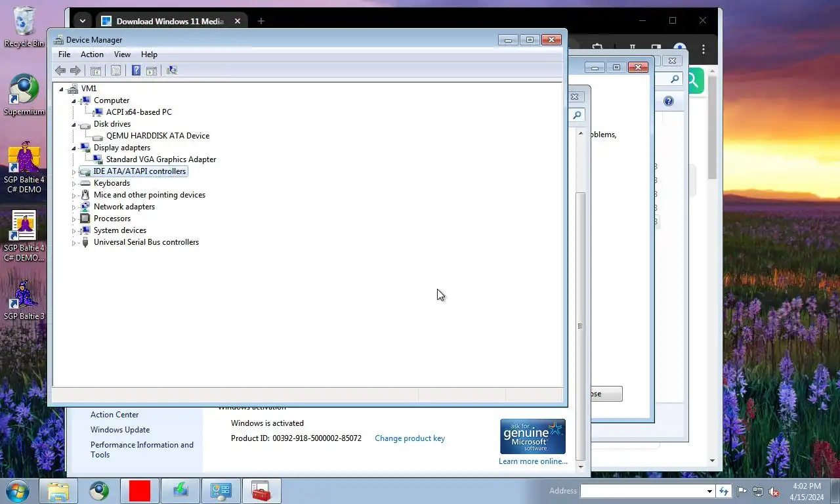Click the Network adapters category icon
Screen dimensions: 840x504
click(85, 207)
